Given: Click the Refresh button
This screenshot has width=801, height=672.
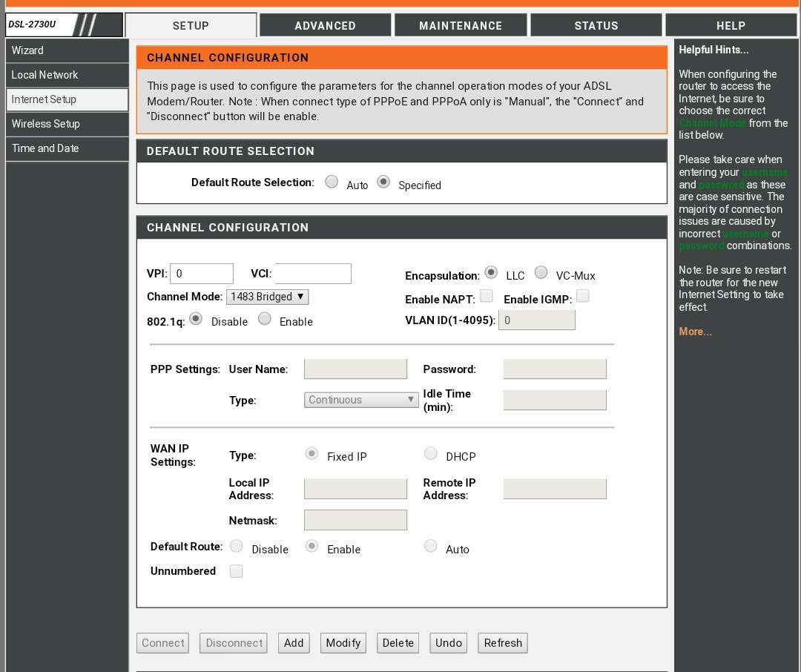Looking at the screenshot, I should point(503,643).
